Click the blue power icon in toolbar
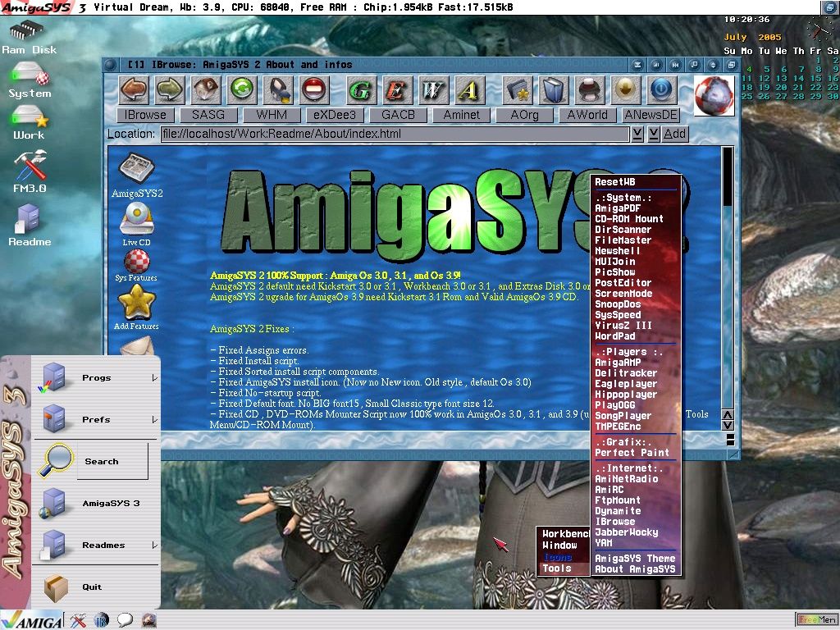The height and width of the screenshot is (630, 840). [661, 89]
